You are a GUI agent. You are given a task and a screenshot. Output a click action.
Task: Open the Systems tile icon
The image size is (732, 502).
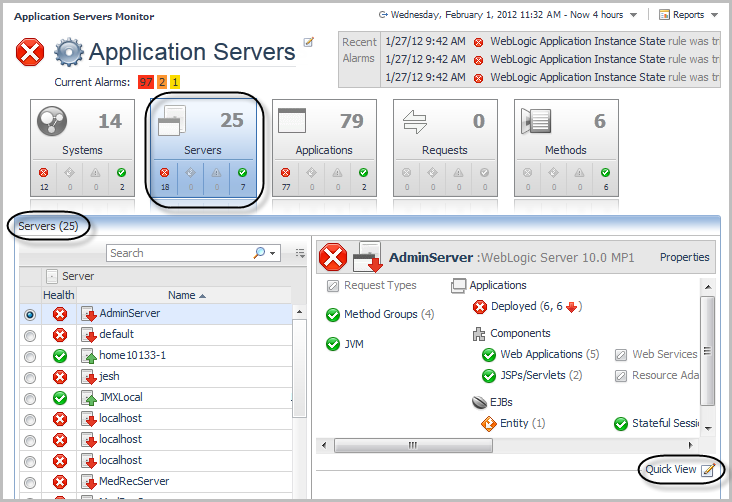52,121
